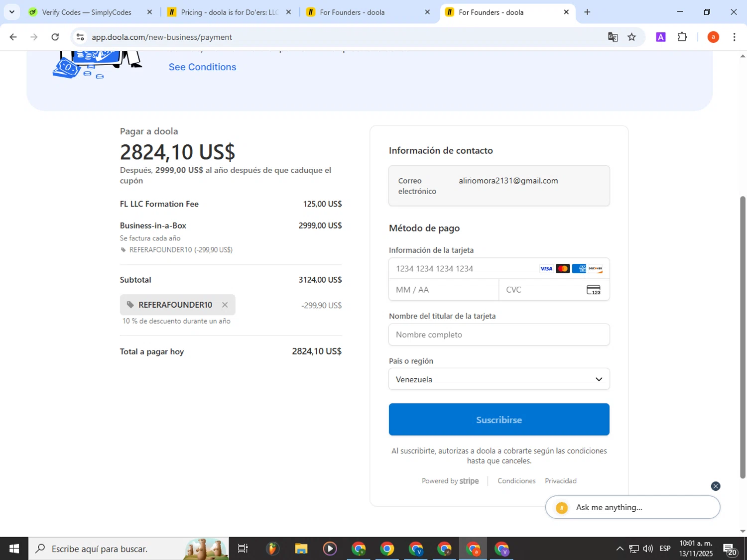The width and height of the screenshot is (747, 560).
Task: Show hidden system tray icons
Action: (620, 549)
